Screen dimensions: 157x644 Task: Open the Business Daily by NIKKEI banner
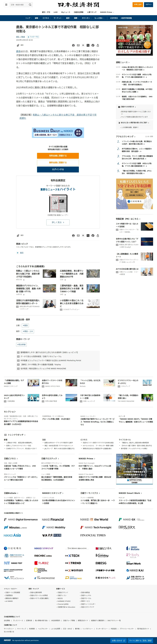pos(58,133)
